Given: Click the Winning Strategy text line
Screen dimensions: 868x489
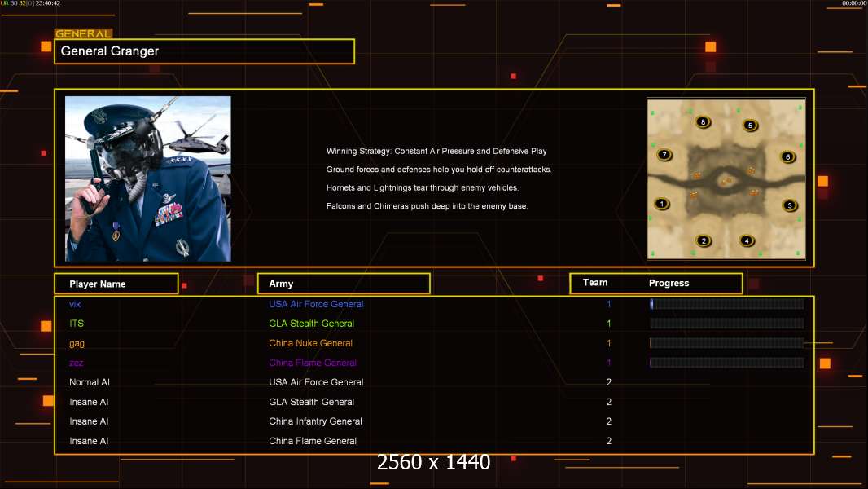Looking at the screenshot, I should (x=436, y=152).
